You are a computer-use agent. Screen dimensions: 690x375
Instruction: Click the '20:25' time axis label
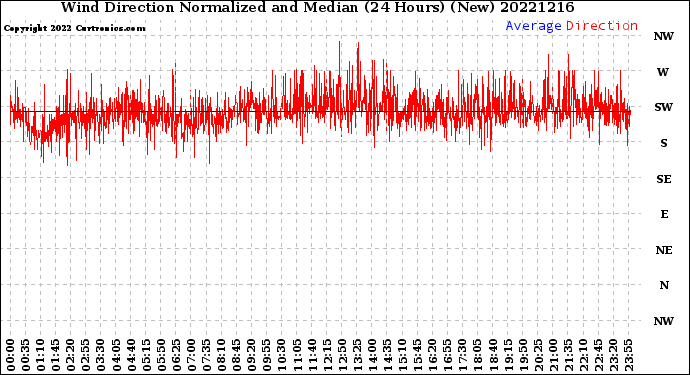click(x=538, y=355)
